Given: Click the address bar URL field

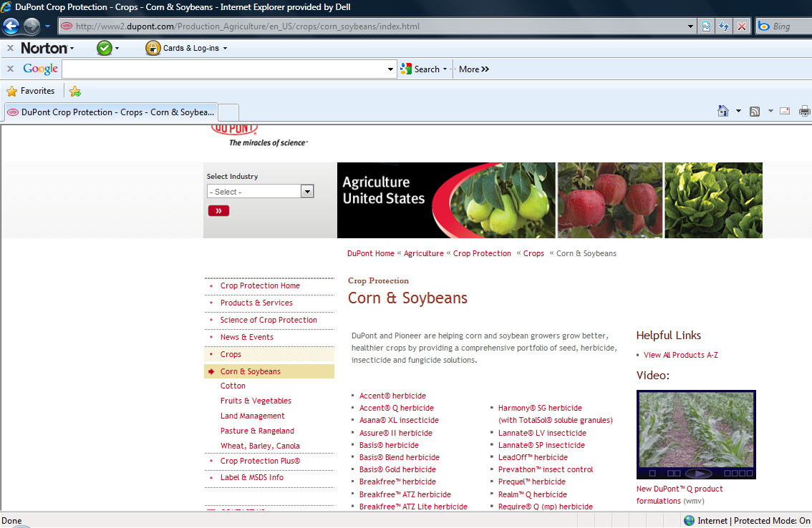Looking at the screenshot, I should (372, 26).
